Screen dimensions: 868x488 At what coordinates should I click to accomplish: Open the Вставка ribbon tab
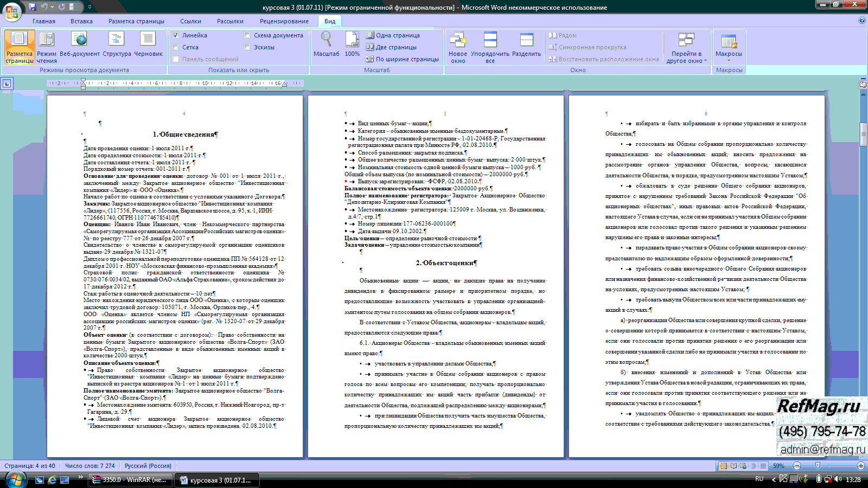pyautogui.click(x=81, y=21)
